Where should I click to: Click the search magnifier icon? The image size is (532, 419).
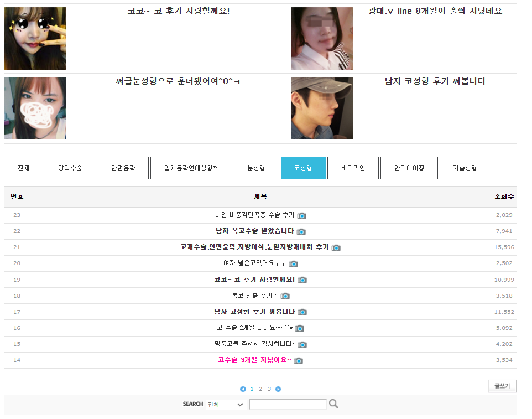(x=333, y=404)
